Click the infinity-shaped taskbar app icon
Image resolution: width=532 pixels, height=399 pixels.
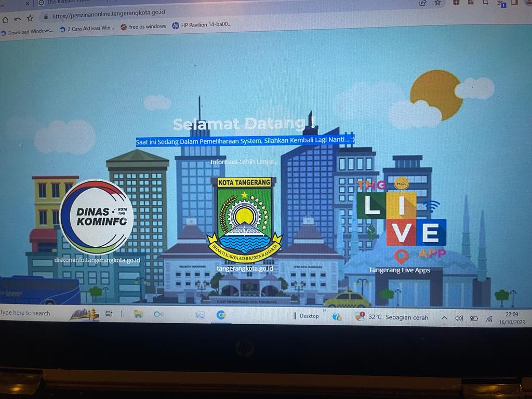point(158,314)
